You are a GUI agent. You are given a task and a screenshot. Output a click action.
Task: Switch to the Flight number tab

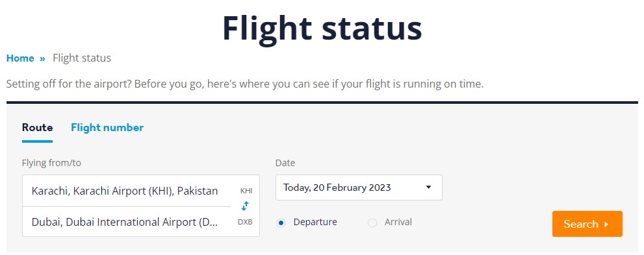point(107,127)
